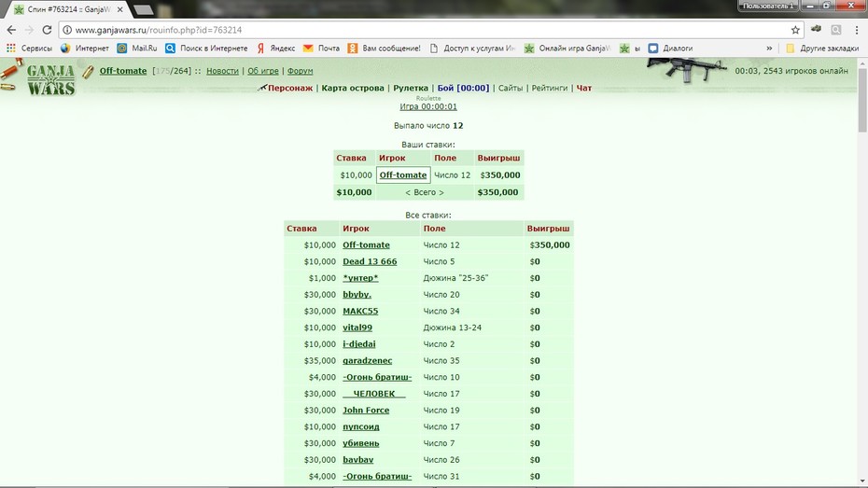
Task: Open the Доступ к услугам bookmark
Action: pyautogui.click(x=473, y=49)
